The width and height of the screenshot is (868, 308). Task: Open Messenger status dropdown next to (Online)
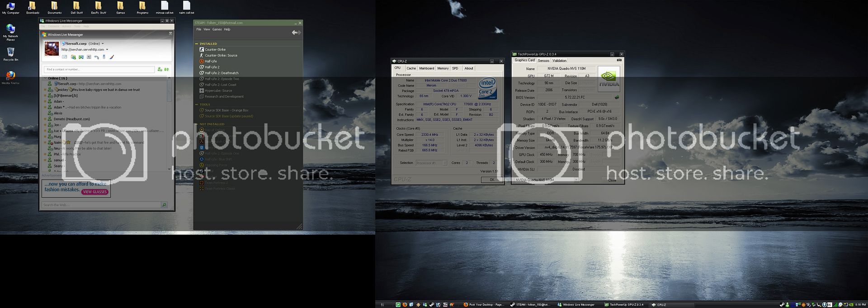(103, 44)
